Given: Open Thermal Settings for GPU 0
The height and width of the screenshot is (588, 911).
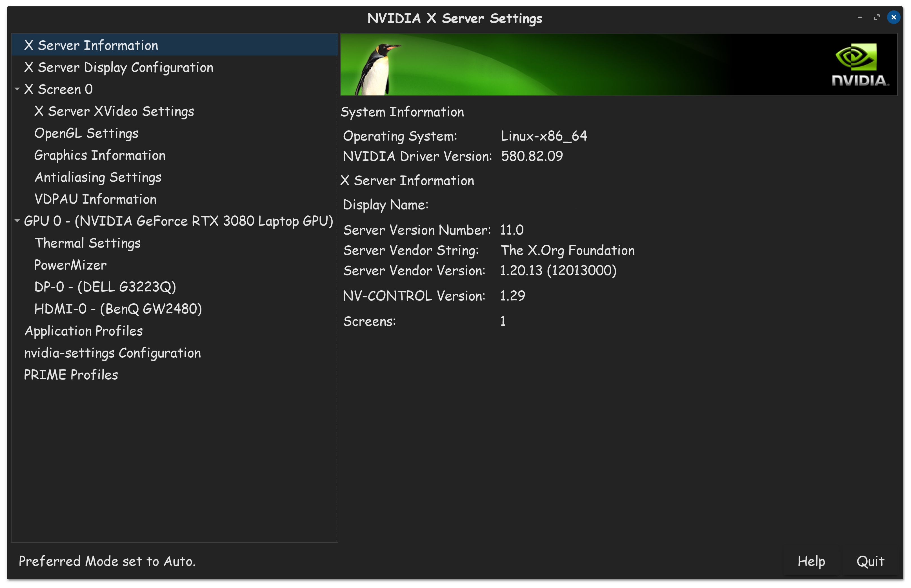Looking at the screenshot, I should (x=87, y=243).
